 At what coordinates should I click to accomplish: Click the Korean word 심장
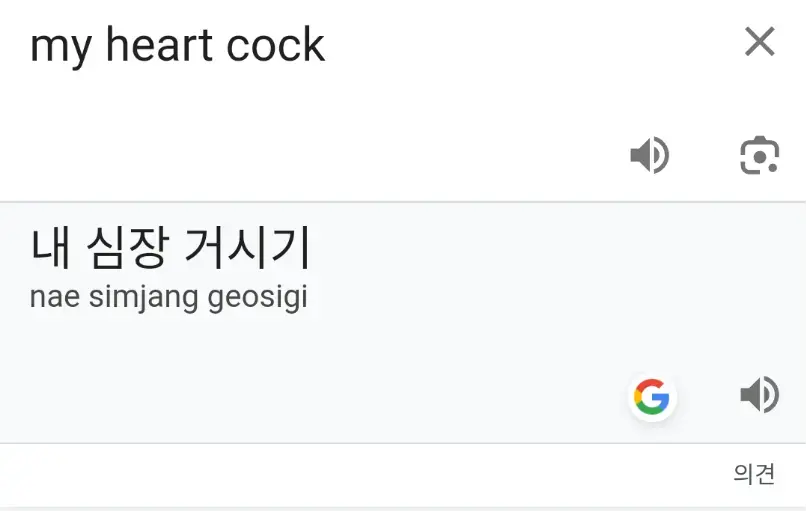pos(128,248)
